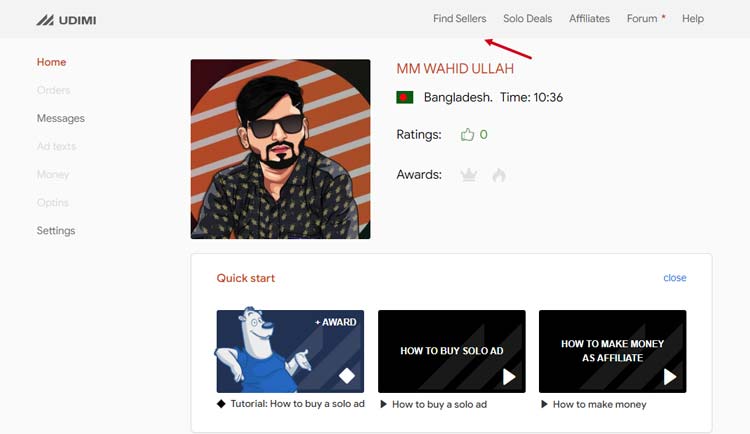Play the How To Make Money As Affiliate video
This screenshot has height=434, width=750.
click(x=612, y=351)
